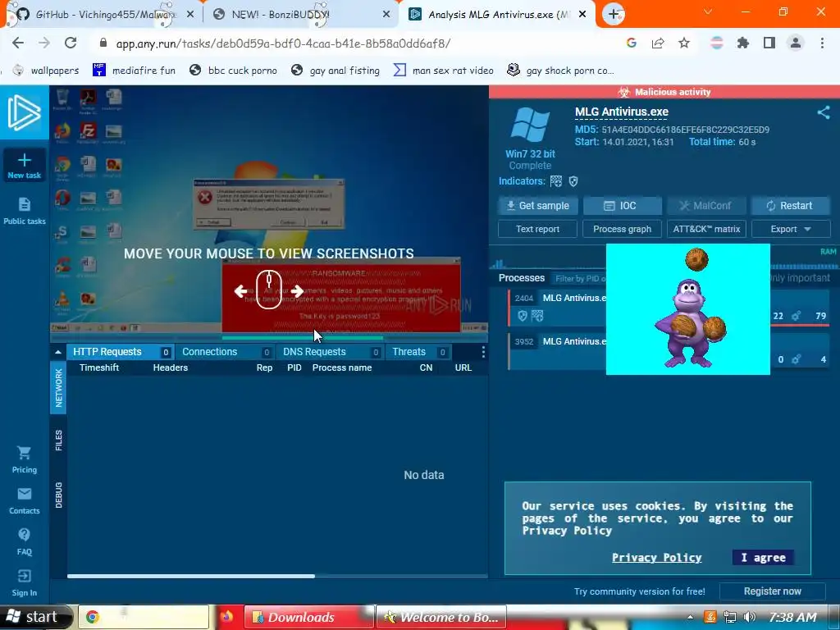Go back with the browser back arrow
The width and height of the screenshot is (840, 630).
click(18, 43)
